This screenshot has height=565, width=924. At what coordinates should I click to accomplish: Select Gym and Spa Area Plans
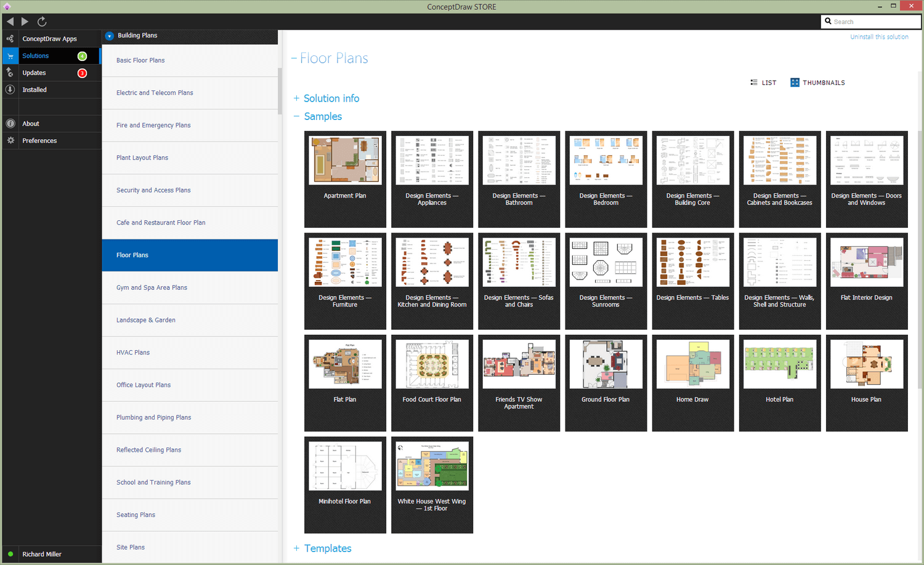click(x=190, y=288)
